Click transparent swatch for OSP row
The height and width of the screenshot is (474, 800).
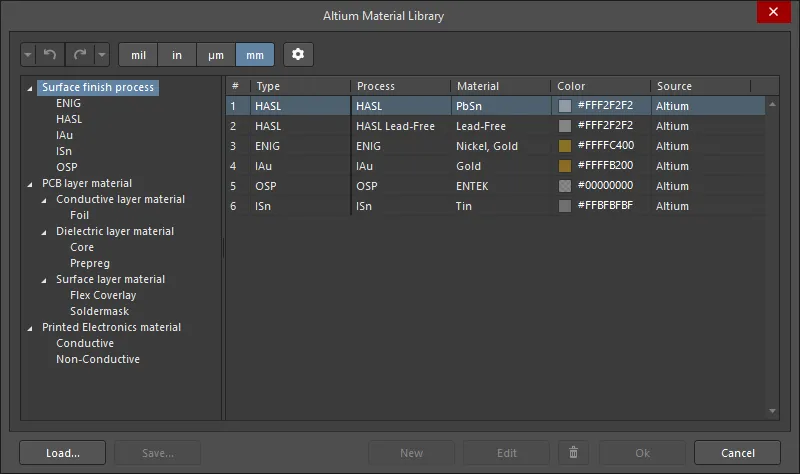click(x=565, y=186)
